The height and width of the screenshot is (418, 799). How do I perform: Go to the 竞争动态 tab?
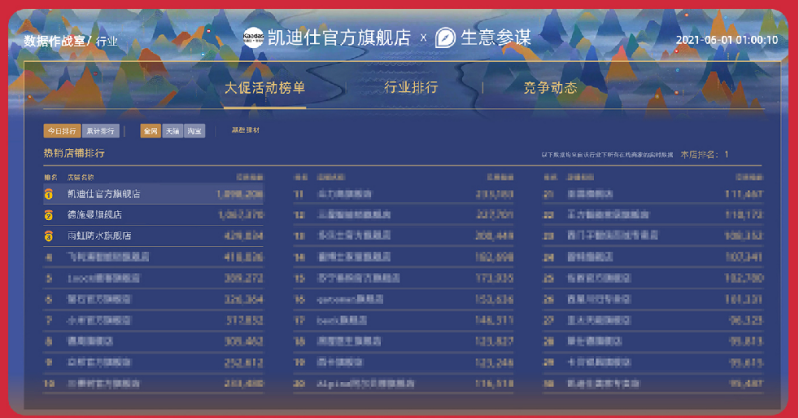click(550, 88)
